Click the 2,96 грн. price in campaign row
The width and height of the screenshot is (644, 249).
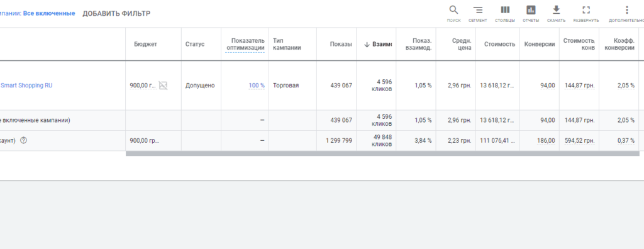[x=460, y=86]
